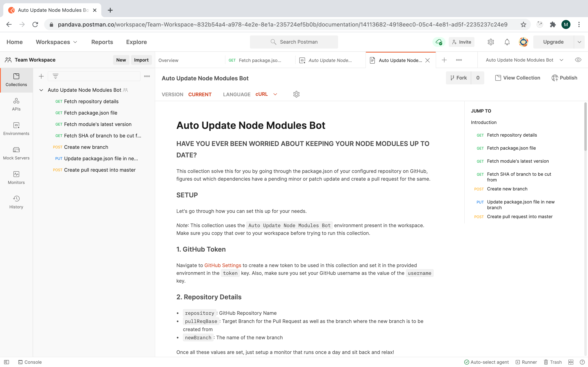Open the Monitors sidebar panel
The image size is (588, 367).
[x=16, y=178]
